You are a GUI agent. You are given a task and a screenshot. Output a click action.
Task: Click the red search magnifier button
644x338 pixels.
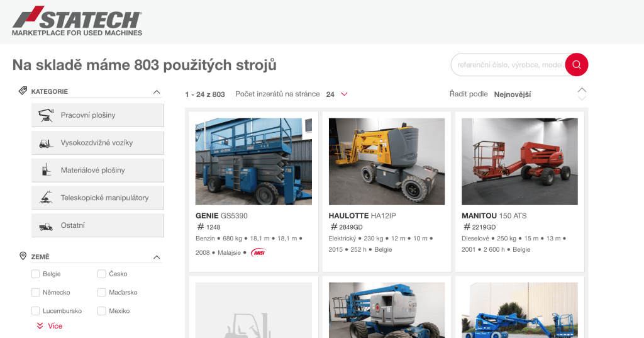coord(576,64)
